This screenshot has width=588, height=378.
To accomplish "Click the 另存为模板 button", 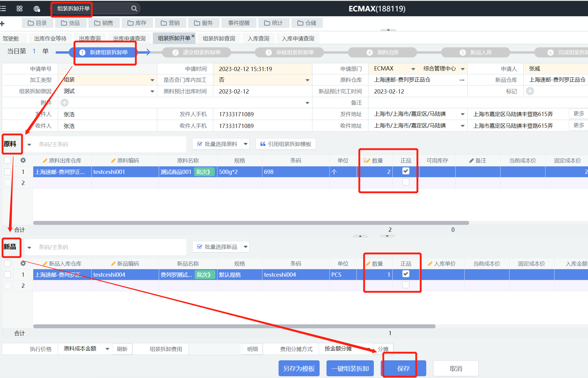I will pos(299,368).
